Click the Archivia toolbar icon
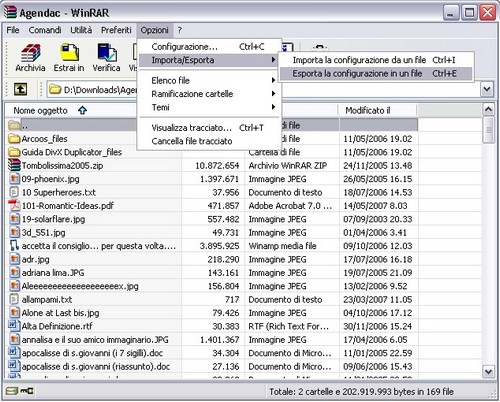This screenshot has height=402, width=500. (x=30, y=53)
